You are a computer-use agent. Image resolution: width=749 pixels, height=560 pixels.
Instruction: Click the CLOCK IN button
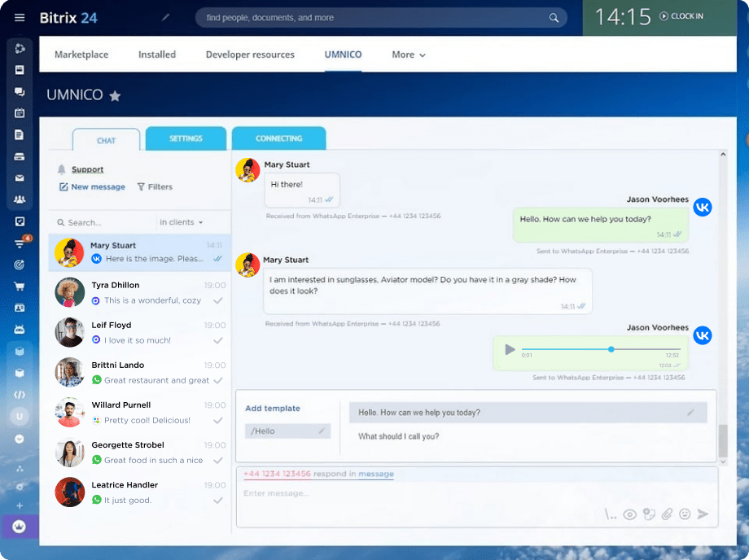point(681,16)
